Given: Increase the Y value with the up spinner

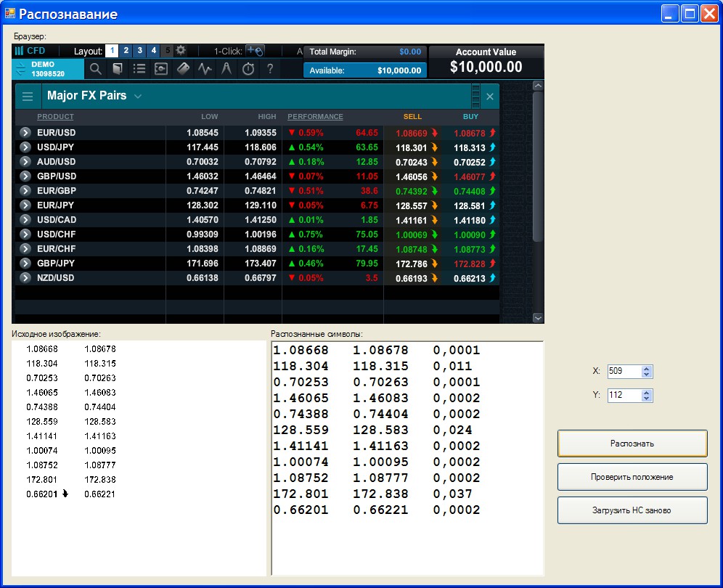Looking at the screenshot, I should tap(647, 393).
